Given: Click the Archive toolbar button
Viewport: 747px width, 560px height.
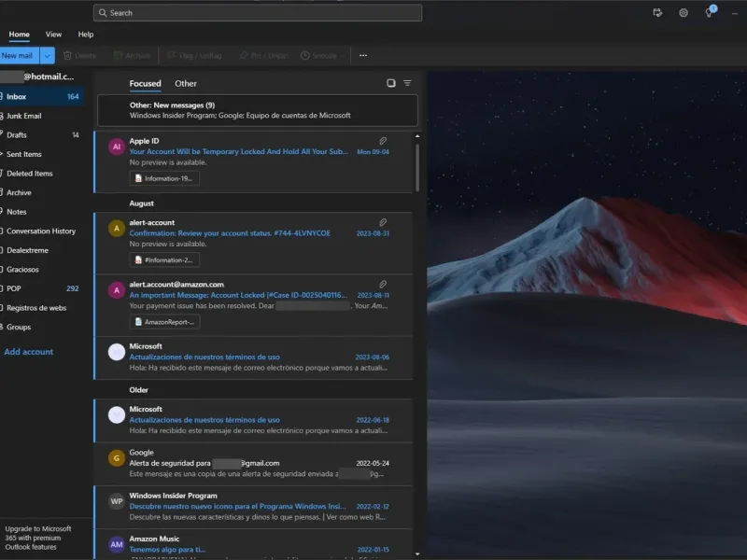Looking at the screenshot, I should [132, 55].
